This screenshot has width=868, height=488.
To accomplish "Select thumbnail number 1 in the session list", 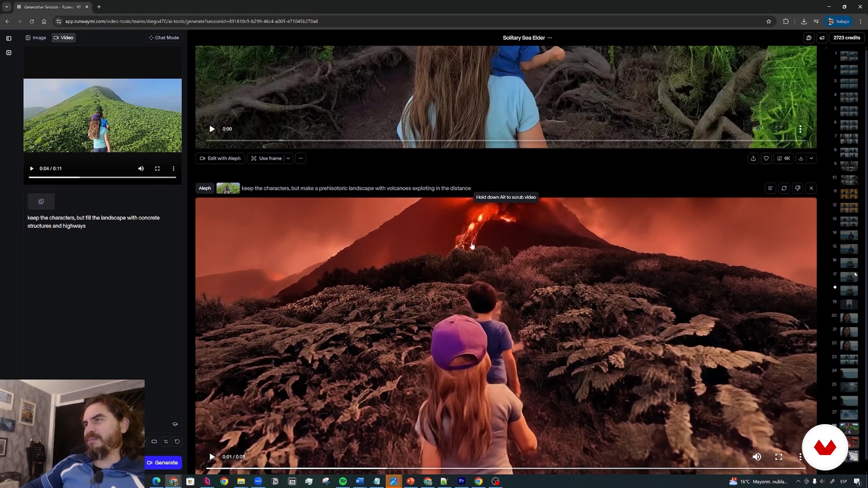I will tap(849, 56).
